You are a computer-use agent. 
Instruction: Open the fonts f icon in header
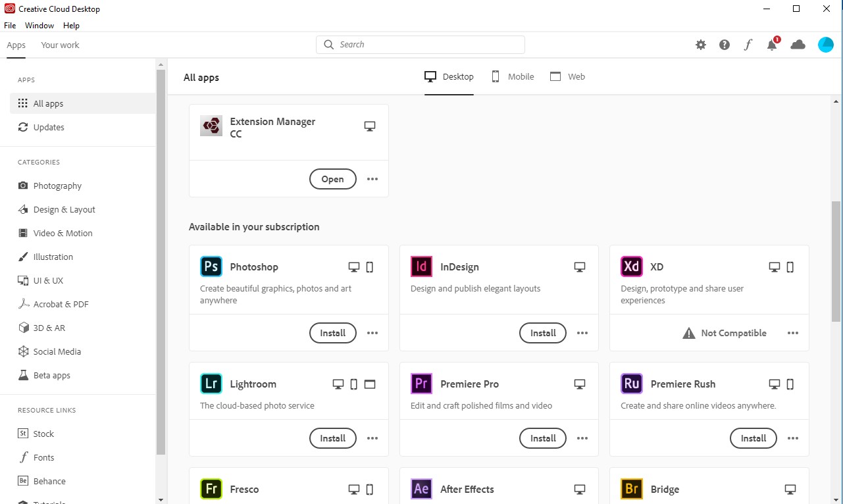coord(748,45)
